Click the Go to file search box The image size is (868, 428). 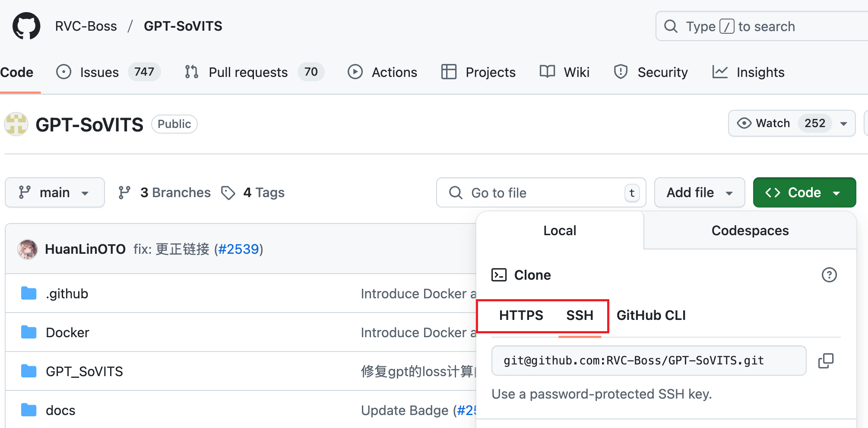click(x=541, y=192)
